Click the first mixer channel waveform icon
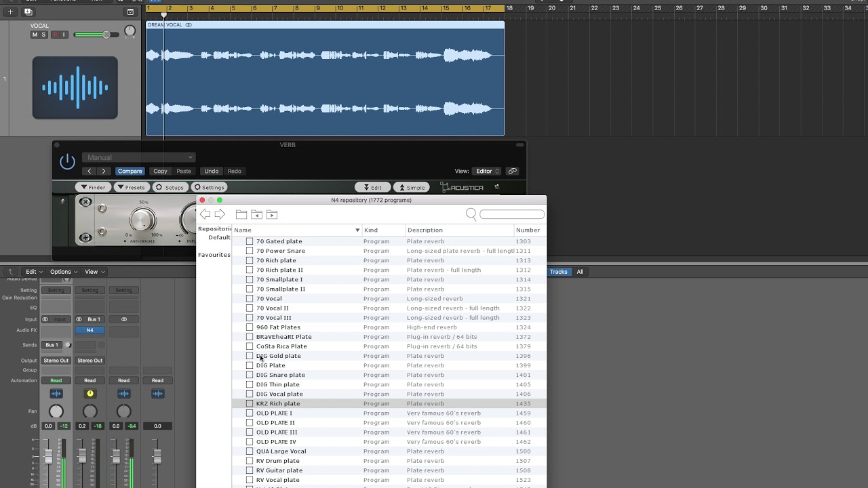Screen dimensions: 868x488 click(56, 394)
